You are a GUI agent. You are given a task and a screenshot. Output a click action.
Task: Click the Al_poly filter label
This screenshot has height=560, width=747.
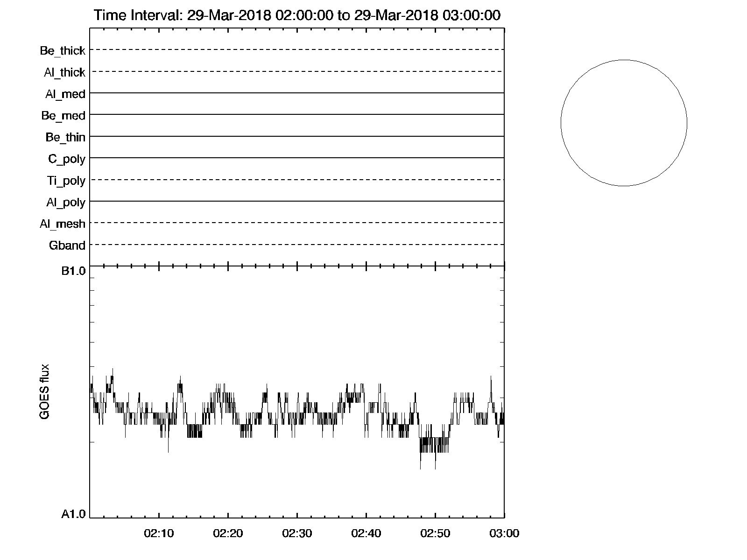[x=66, y=203]
